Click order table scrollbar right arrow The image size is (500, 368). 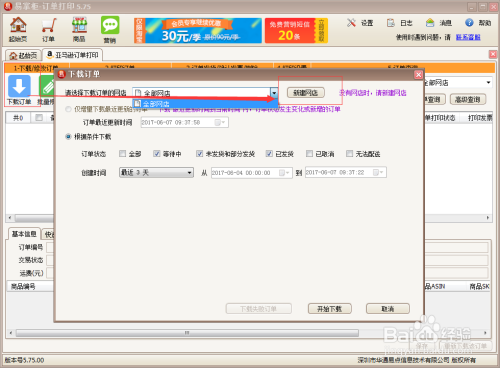pos(488,218)
